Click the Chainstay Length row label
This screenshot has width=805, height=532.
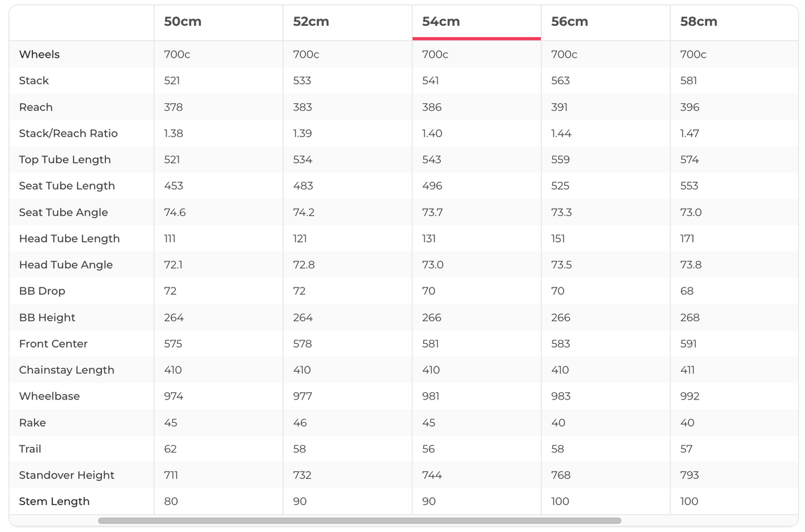click(66, 370)
